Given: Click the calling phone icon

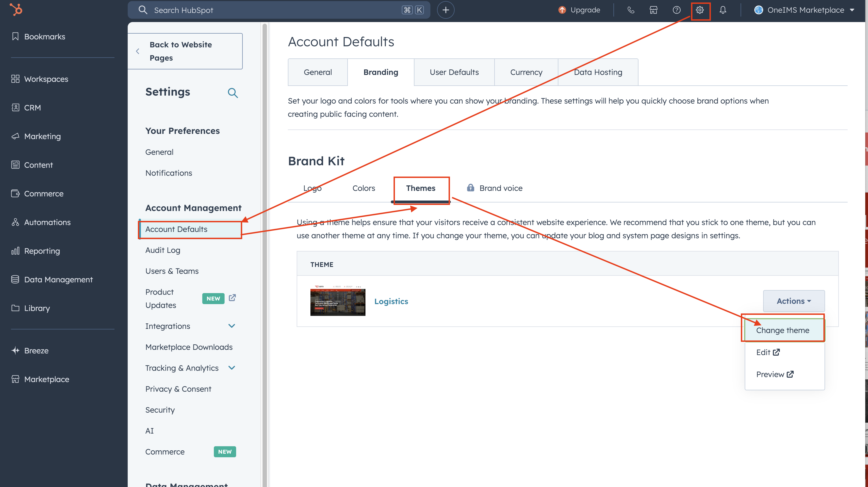Looking at the screenshot, I should tap(631, 10).
